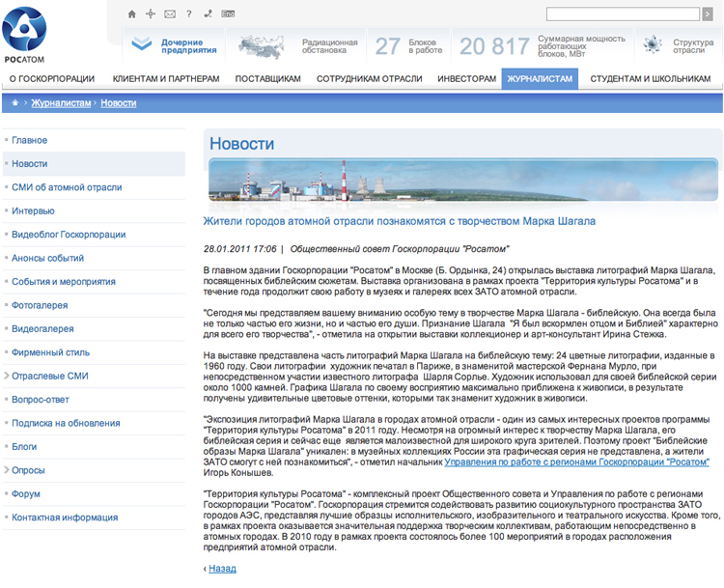Click the Журналистам breadcrumb link
This screenshot has width=724, height=588.
(61, 103)
